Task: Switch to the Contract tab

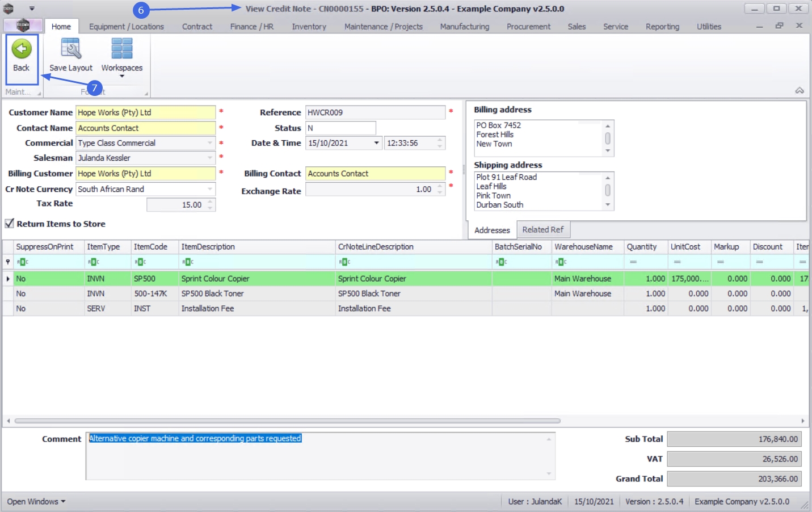Action: click(x=197, y=27)
